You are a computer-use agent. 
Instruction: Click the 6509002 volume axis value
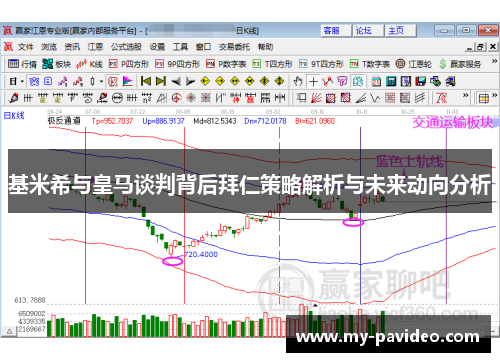pos(32,314)
